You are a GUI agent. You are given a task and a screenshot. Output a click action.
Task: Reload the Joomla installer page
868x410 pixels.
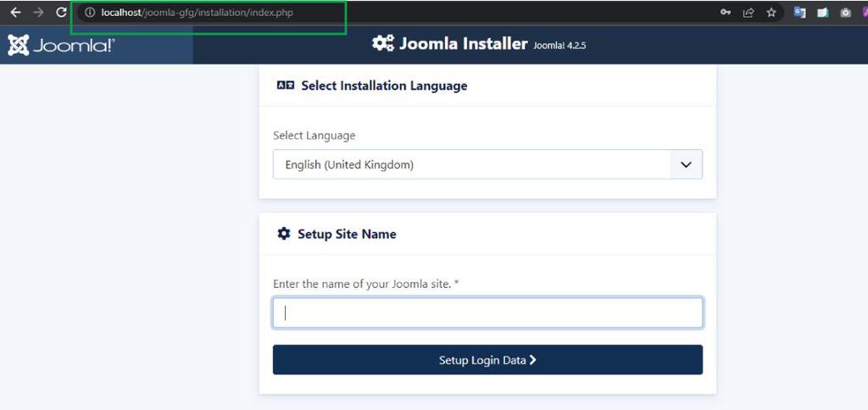pyautogui.click(x=61, y=13)
